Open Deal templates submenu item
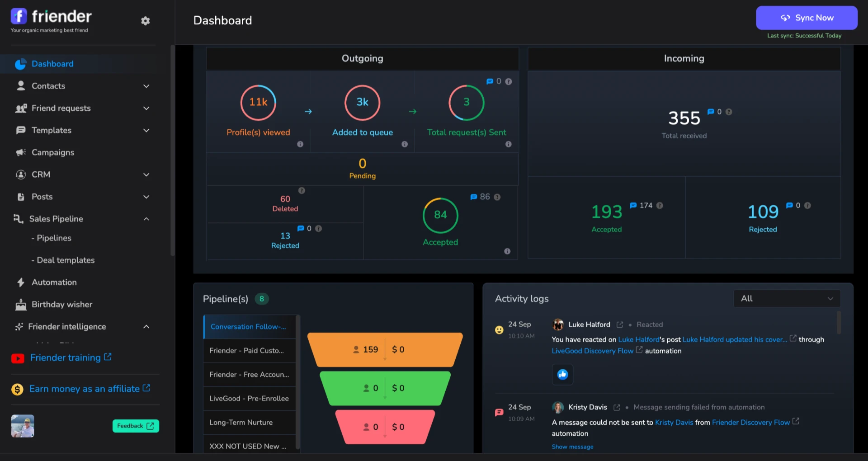Image resolution: width=868 pixels, height=461 pixels. pyautogui.click(x=63, y=260)
